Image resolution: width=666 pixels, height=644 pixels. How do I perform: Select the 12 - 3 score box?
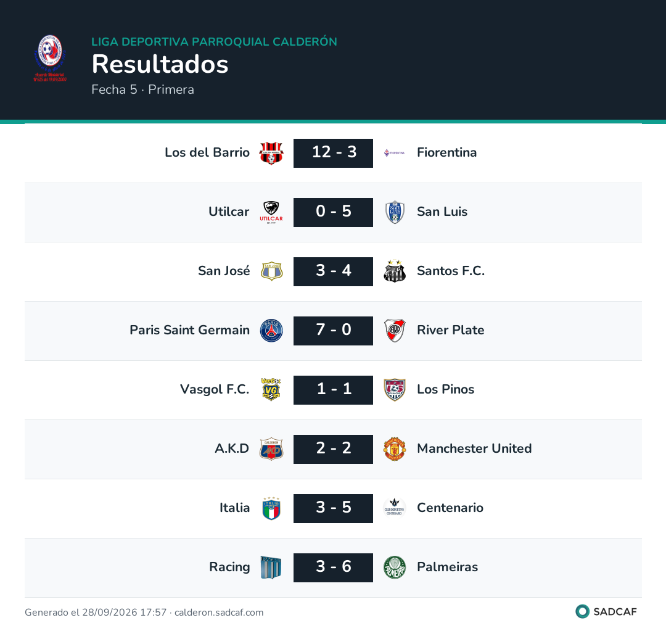334,154
